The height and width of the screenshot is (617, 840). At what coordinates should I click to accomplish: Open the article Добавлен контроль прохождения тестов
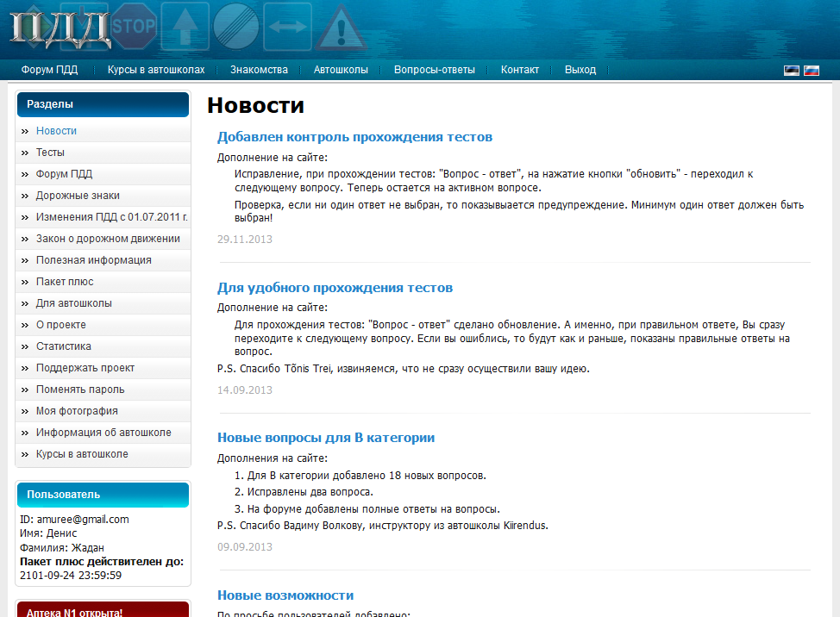354,137
